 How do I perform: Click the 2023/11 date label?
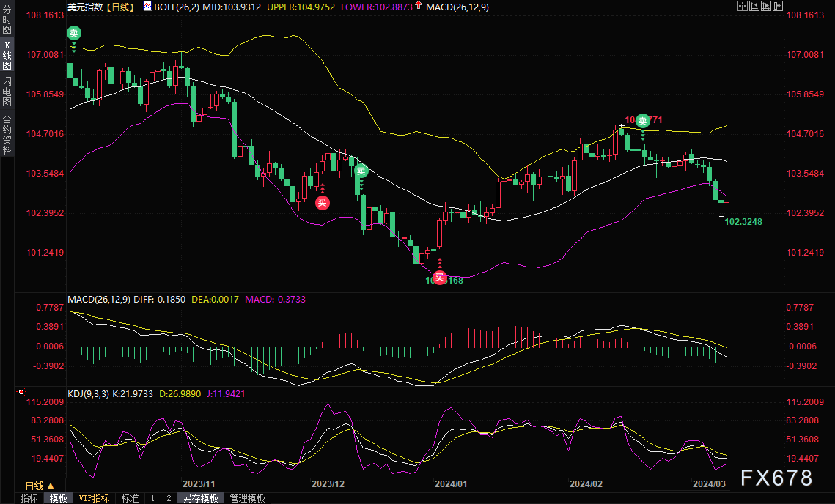click(x=199, y=483)
